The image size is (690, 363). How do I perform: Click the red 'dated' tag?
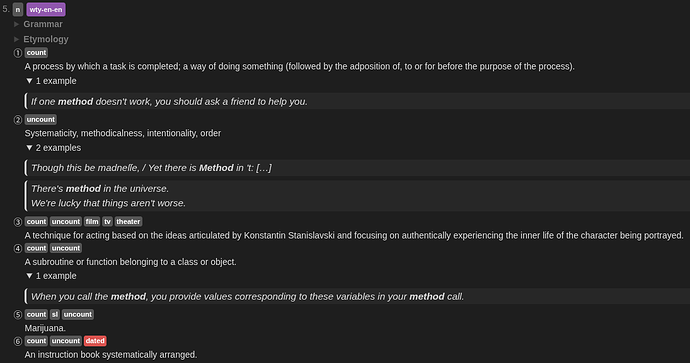click(95, 341)
